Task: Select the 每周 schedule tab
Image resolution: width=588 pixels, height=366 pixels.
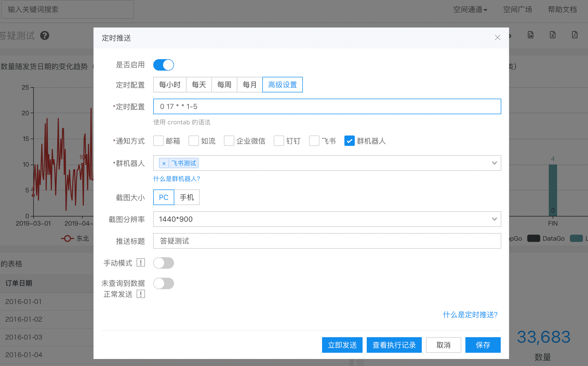Action: (224, 85)
